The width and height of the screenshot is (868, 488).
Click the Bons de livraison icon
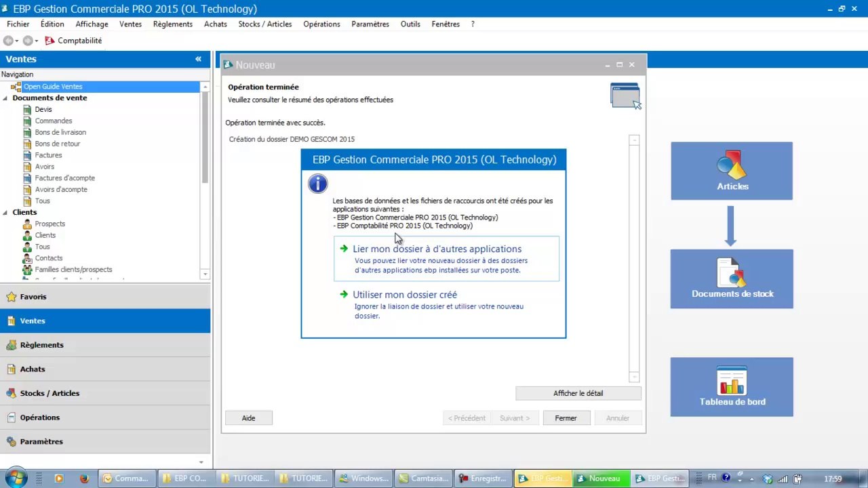[27, 132]
